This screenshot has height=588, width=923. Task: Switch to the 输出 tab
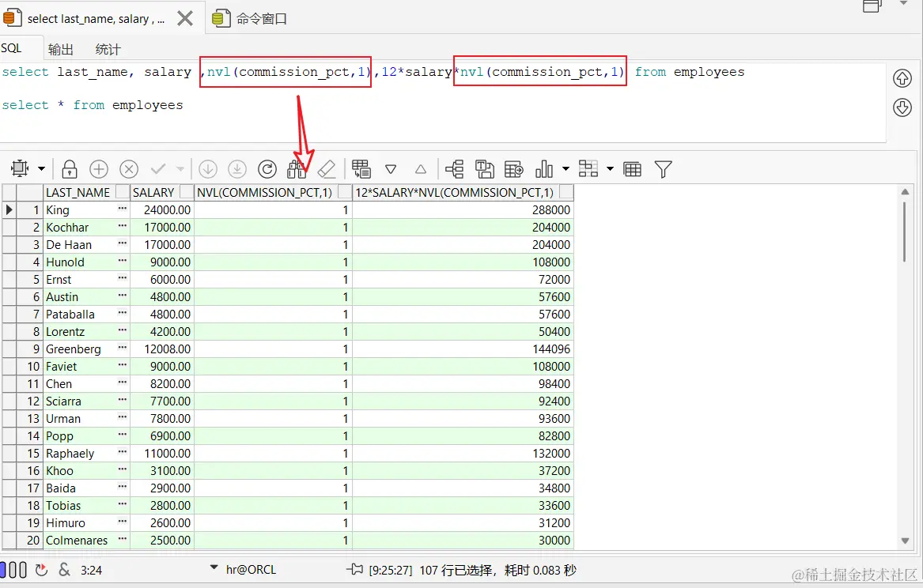(x=61, y=49)
